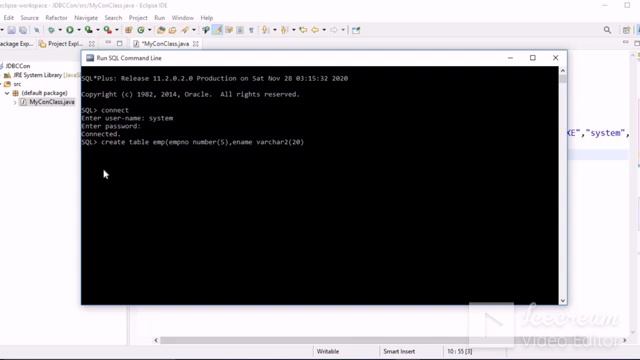Open the Run dropdown arrow
640x360 pixels.
click(78, 30)
